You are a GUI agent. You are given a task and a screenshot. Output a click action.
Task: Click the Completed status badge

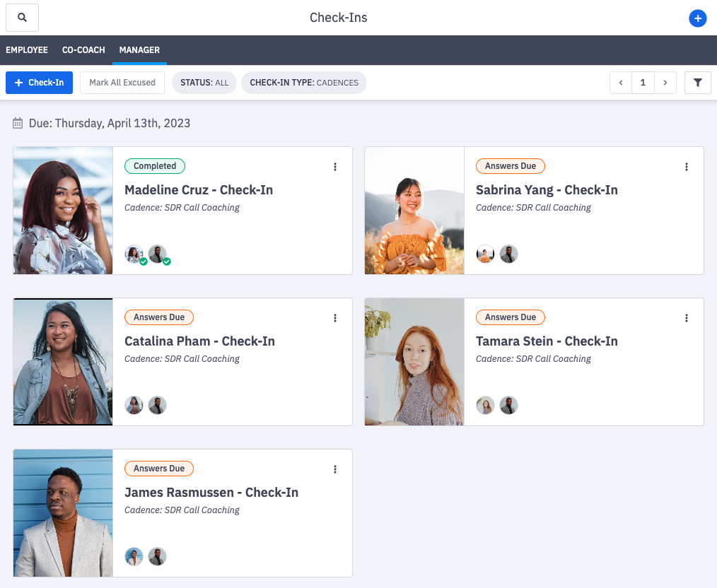coord(155,166)
